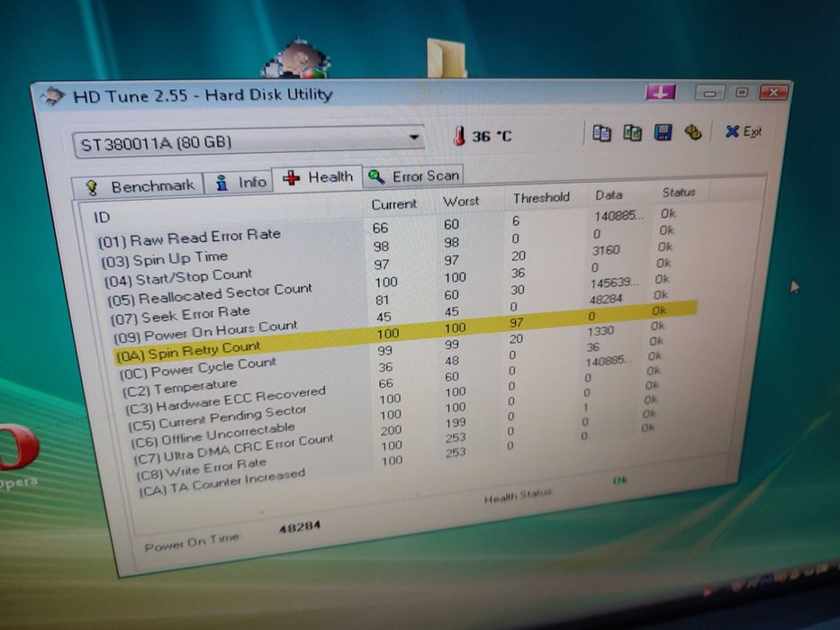Image resolution: width=840 pixels, height=630 pixels.
Task: Click the Data column header
Action: tap(609, 195)
